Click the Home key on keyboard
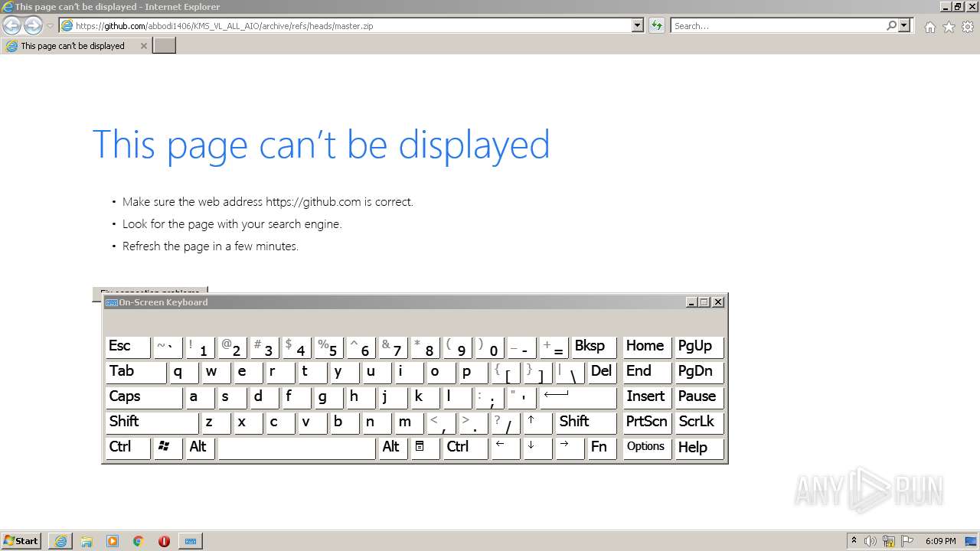 point(647,346)
